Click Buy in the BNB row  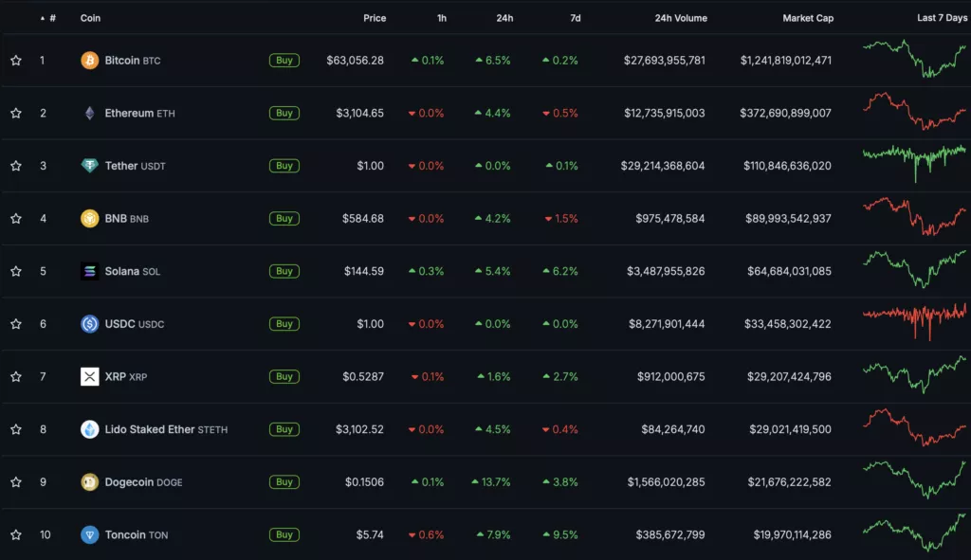284,219
